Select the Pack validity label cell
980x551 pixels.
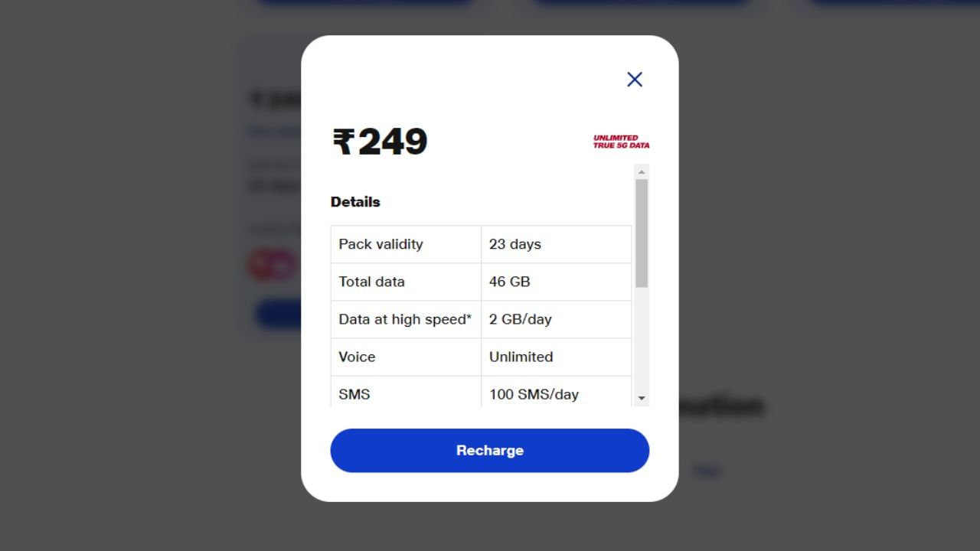click(406, 244)
